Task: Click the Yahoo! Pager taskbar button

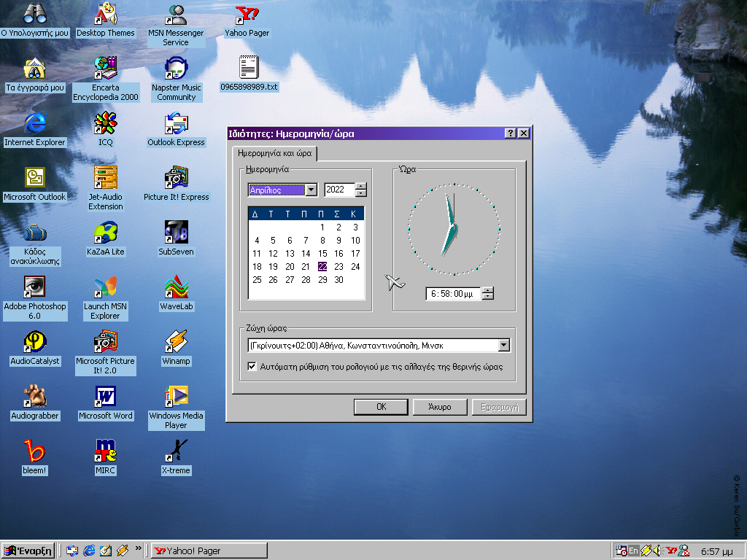Action: [x=209, y=551]
